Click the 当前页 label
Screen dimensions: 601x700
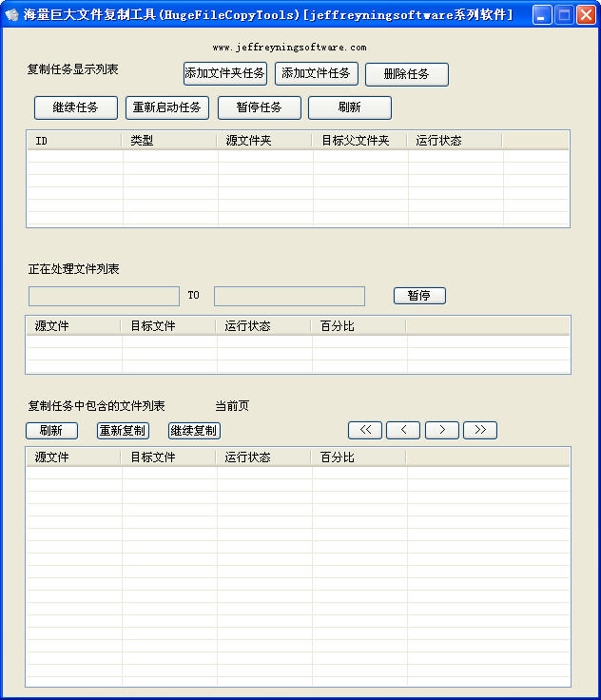232,406
